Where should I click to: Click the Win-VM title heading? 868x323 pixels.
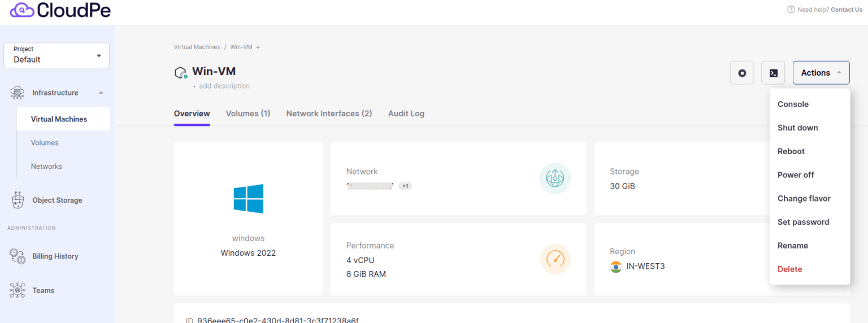(214, 72)
